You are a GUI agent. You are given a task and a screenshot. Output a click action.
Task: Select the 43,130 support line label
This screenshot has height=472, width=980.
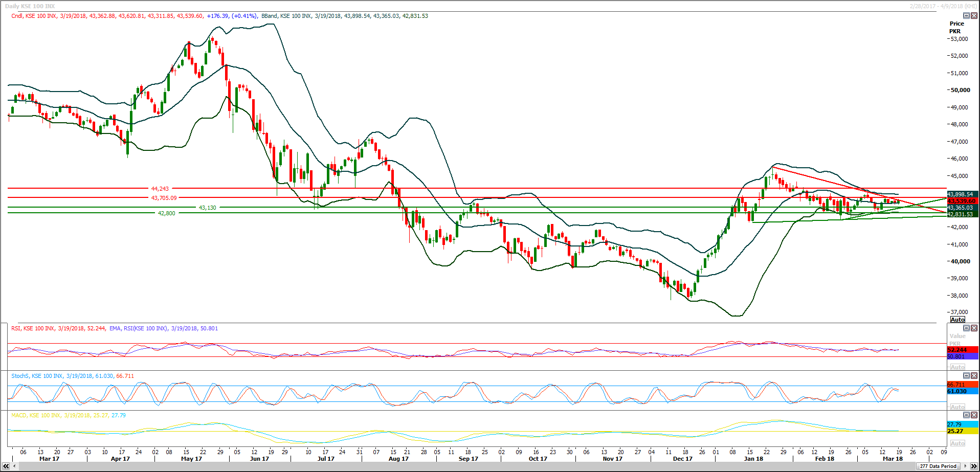tap(207, 208)
